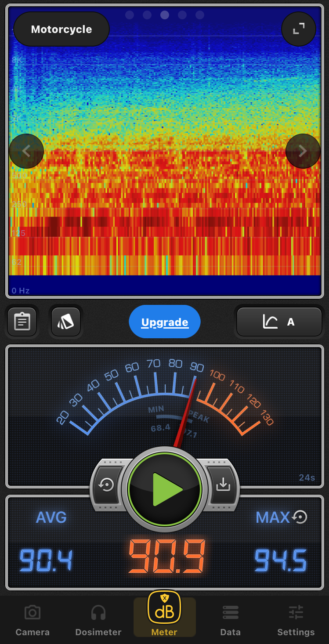Open the Motorcycle sound label selector
The image size is (329, 644).
pyautogui.click(x=61, y=29)
